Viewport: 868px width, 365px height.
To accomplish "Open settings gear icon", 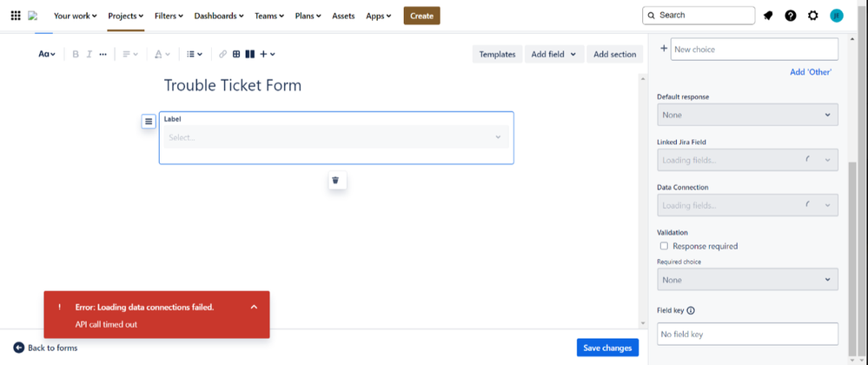I will 812,16.
